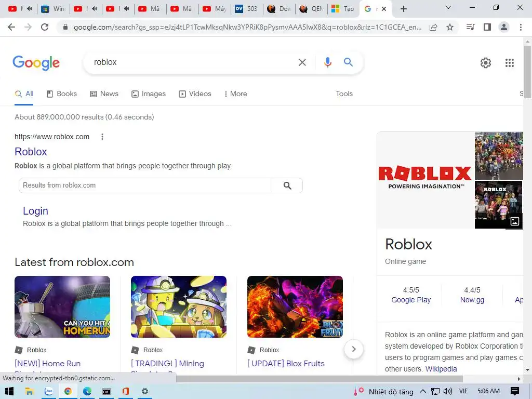532x399 pixels.
Task: Expand the More search filters menu
Action: pos(235,94)
